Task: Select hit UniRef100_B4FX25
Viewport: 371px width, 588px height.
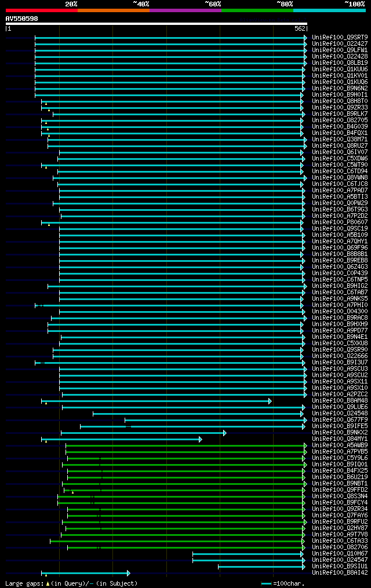Action: tap(340, 471)
